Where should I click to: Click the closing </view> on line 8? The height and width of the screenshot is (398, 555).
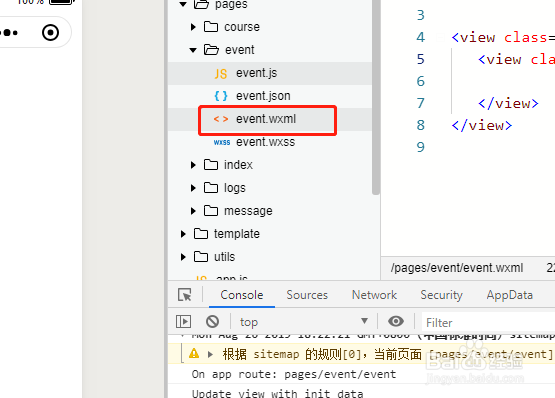tap(482, 125)
